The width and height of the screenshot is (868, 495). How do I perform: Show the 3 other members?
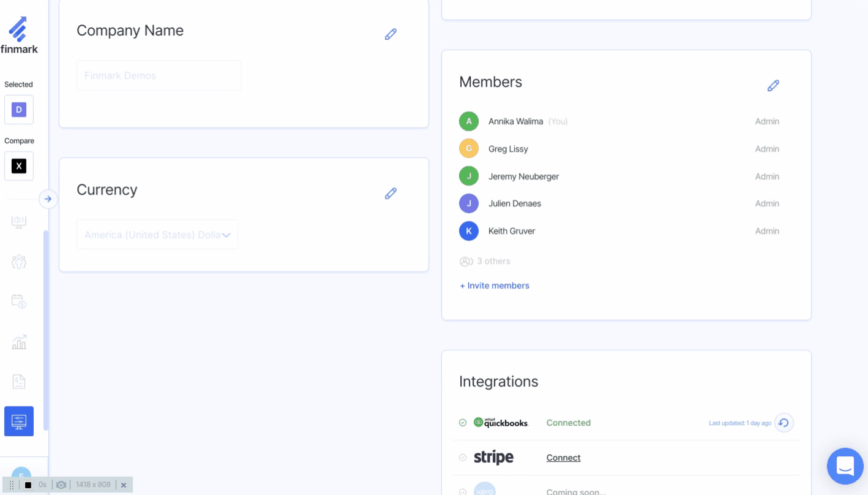click(x=485, y=261)
